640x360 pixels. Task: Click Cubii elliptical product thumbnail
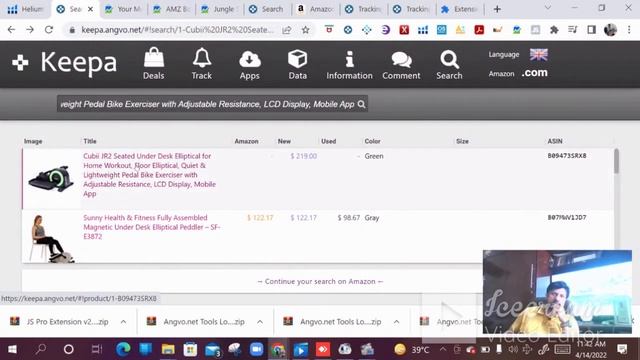[51, 179]
